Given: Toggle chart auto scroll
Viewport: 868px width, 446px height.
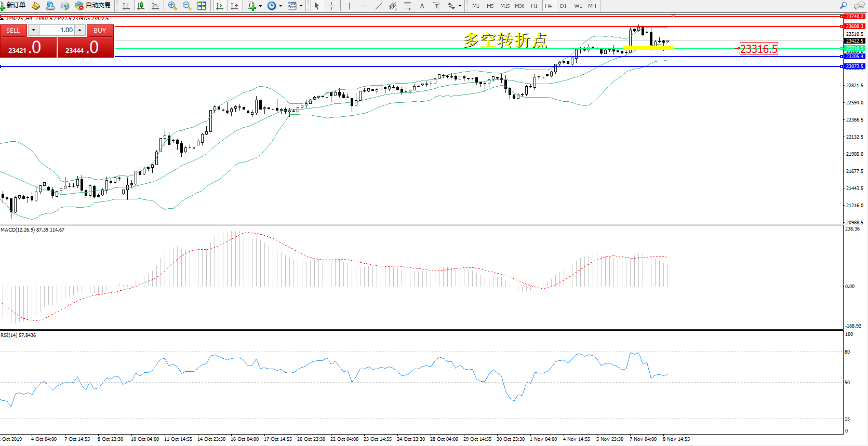Looking at the screenshot, I should pyautogui.click(x=220, y=6).
